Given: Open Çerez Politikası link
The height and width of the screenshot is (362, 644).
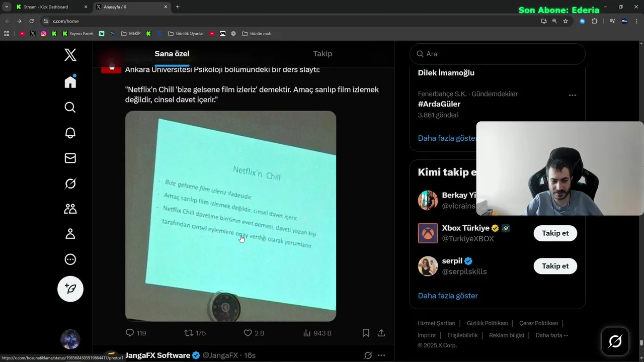Looking at the screenshot, I should point(538,323).
